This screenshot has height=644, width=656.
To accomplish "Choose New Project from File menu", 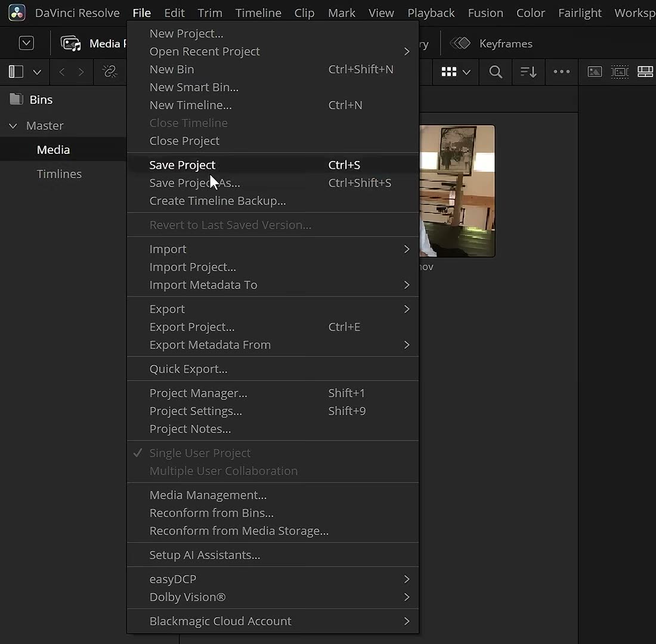I will pos(273,33).
